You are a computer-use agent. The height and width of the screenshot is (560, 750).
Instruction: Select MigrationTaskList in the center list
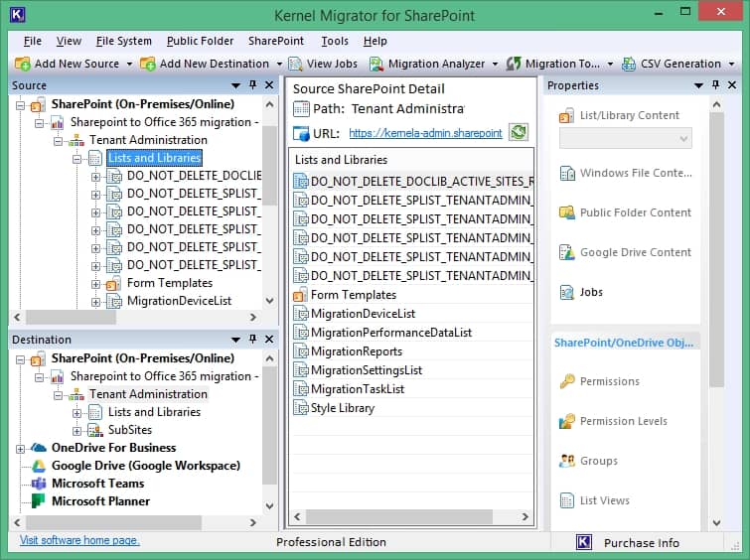(358, 389)
